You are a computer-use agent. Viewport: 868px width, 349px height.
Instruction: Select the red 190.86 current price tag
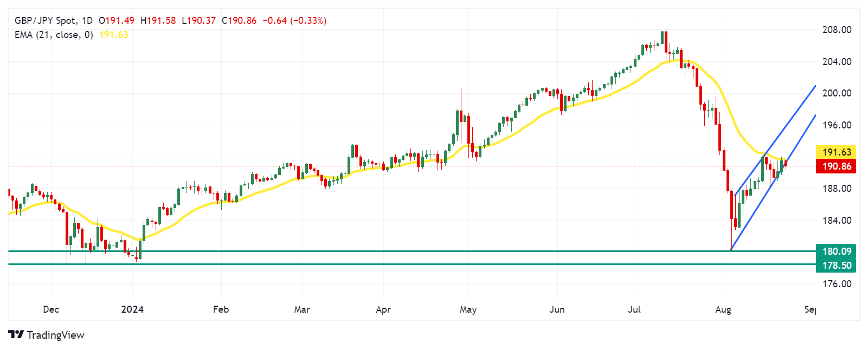(835, 166)
